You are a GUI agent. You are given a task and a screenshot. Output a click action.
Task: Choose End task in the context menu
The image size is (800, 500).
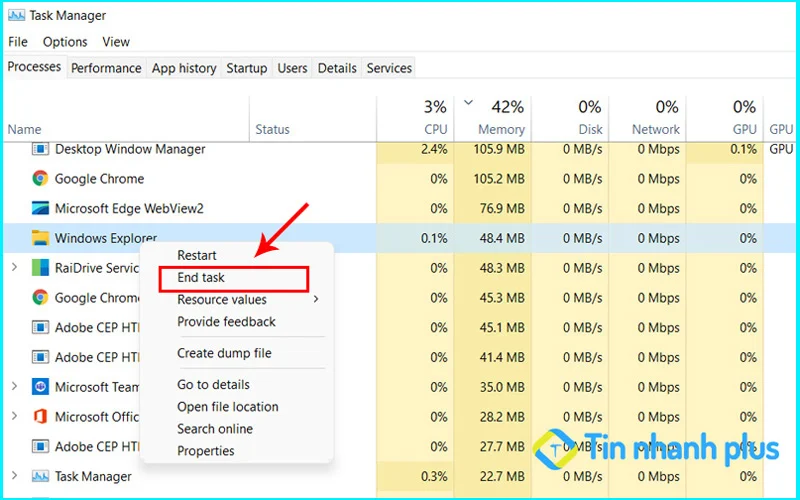click(201, 278)
